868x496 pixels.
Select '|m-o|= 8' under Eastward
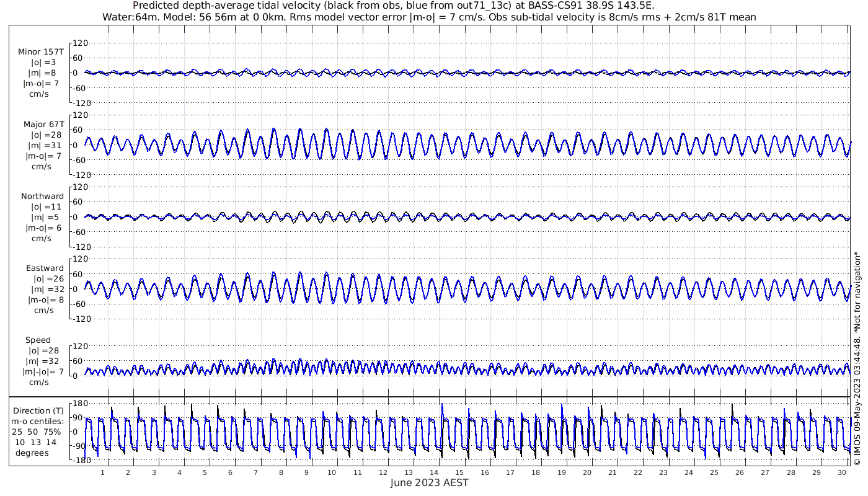point(46,300)
